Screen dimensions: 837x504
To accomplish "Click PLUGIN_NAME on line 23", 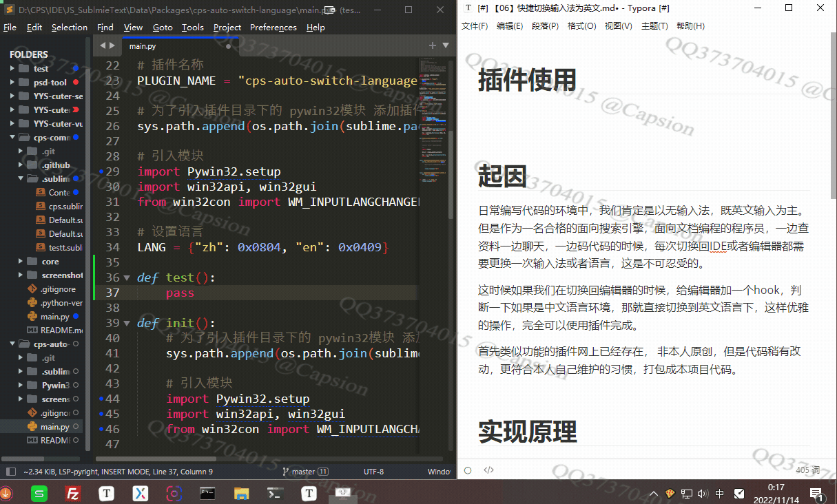I will [176, 81].
